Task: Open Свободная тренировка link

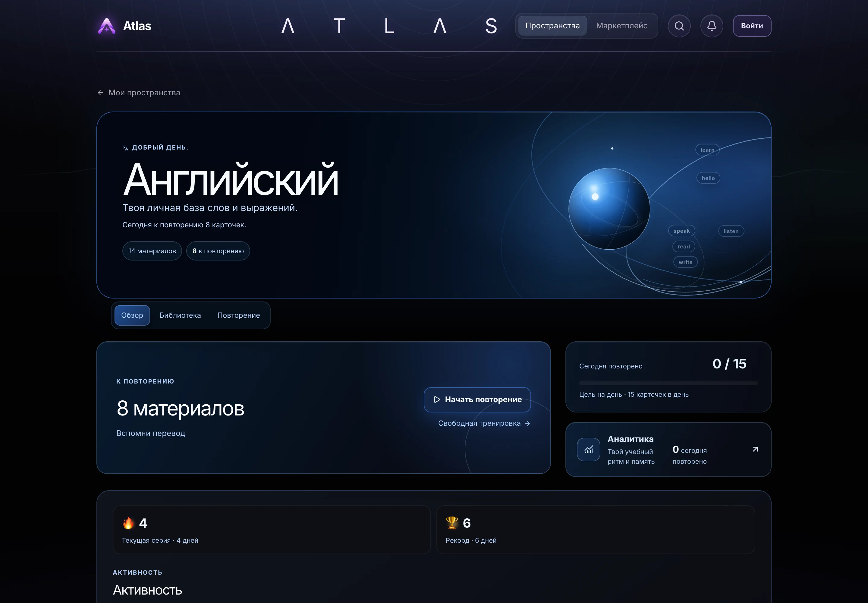Action: pyautogui.click(x=484, y=423)
